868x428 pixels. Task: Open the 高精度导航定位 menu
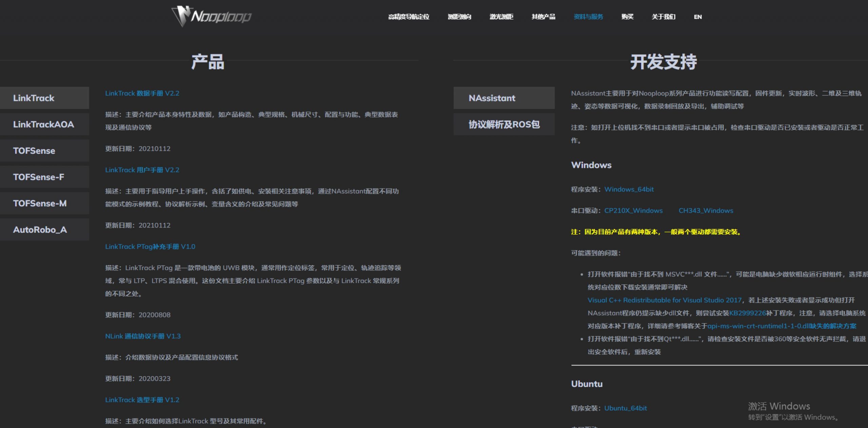(x=409, y=17)
